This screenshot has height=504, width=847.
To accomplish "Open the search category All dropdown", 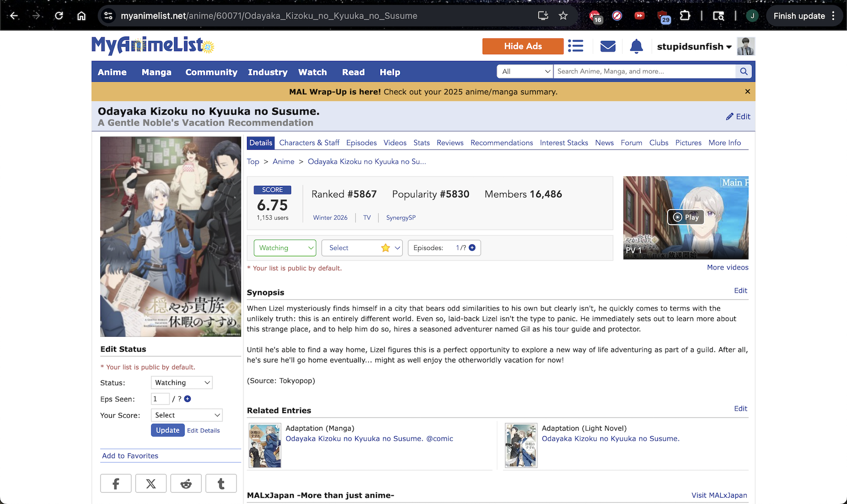I will 525,71.
